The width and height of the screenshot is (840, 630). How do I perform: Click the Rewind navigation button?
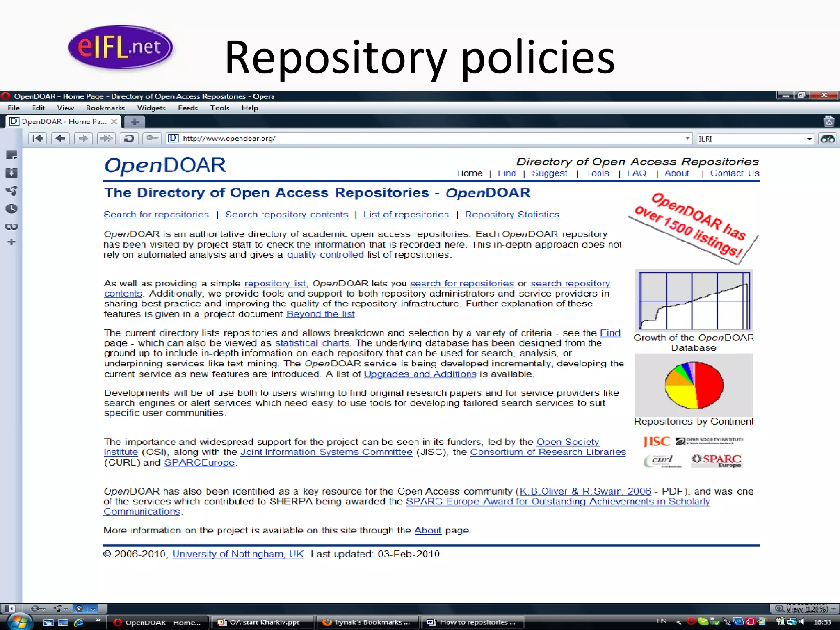(37, 139)
